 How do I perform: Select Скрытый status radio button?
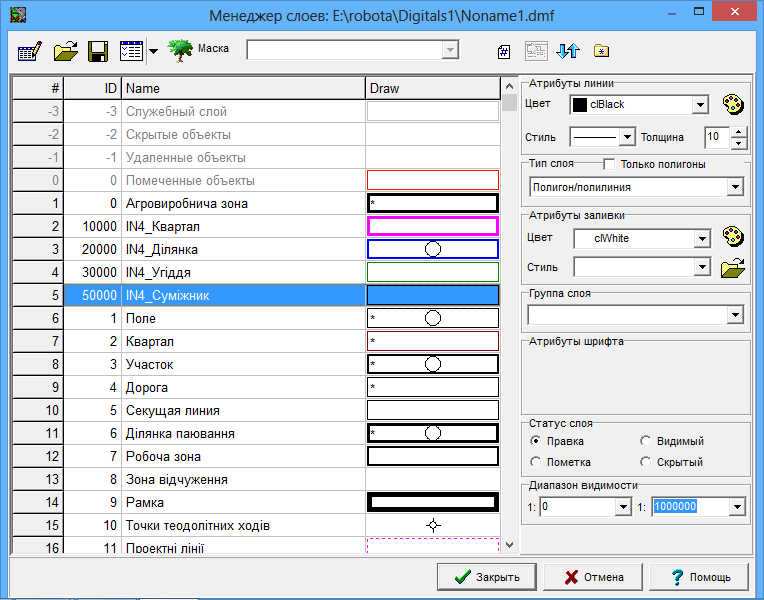646,462
